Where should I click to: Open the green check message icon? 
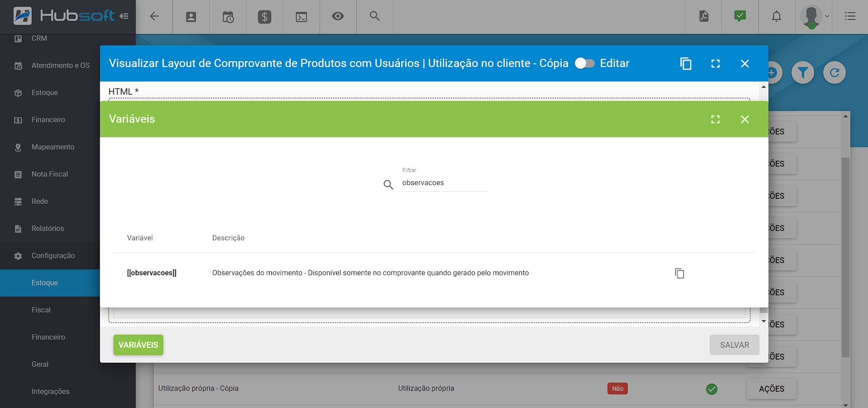[x=740, y=16]
